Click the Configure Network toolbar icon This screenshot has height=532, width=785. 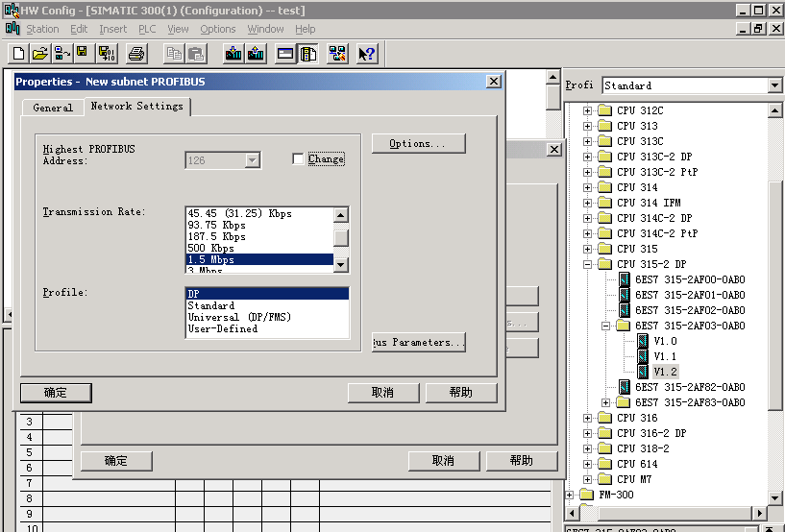337,53
